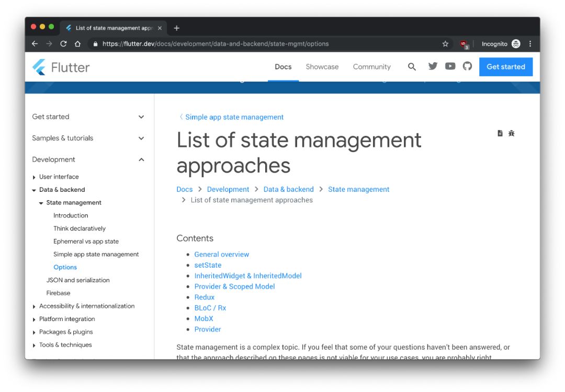Click the active browser tab title
This screenshot has height=392, width=565.
pos(114,28)
